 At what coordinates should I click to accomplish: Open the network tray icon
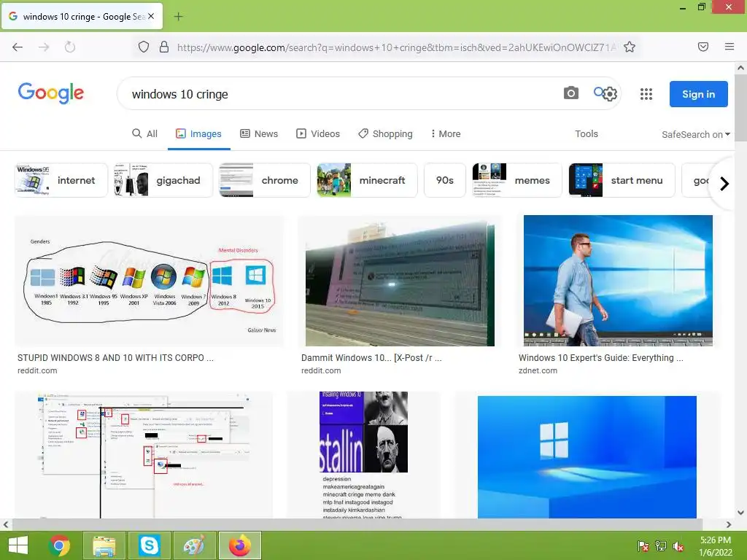[660, 546]
